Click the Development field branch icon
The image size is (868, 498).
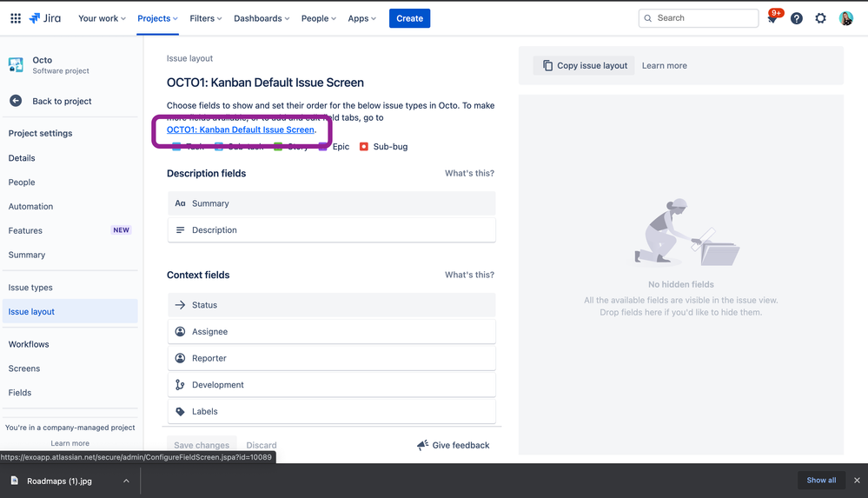tap(180, 384)
